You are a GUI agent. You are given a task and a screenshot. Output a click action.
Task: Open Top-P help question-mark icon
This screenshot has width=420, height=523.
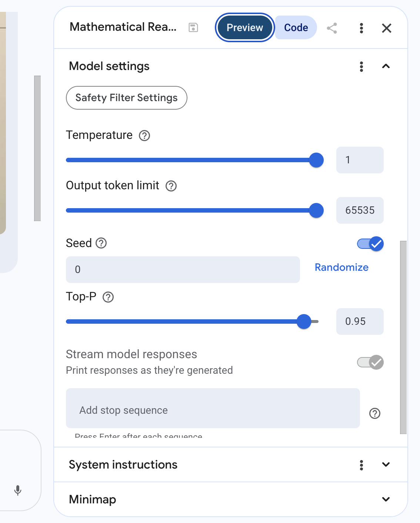[x=108, y=297]
